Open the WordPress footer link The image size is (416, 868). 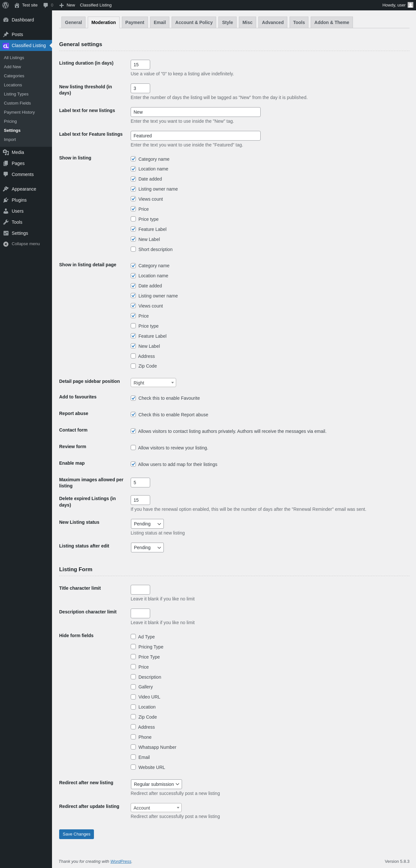click(121, 861)
